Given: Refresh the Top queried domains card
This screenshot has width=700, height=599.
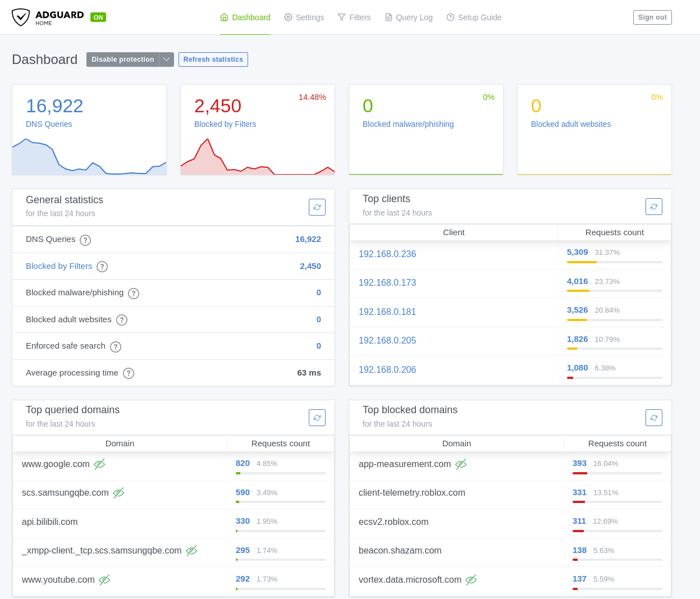Looking at the screenshot, I should pyautogui.click(x=317, y=418).
